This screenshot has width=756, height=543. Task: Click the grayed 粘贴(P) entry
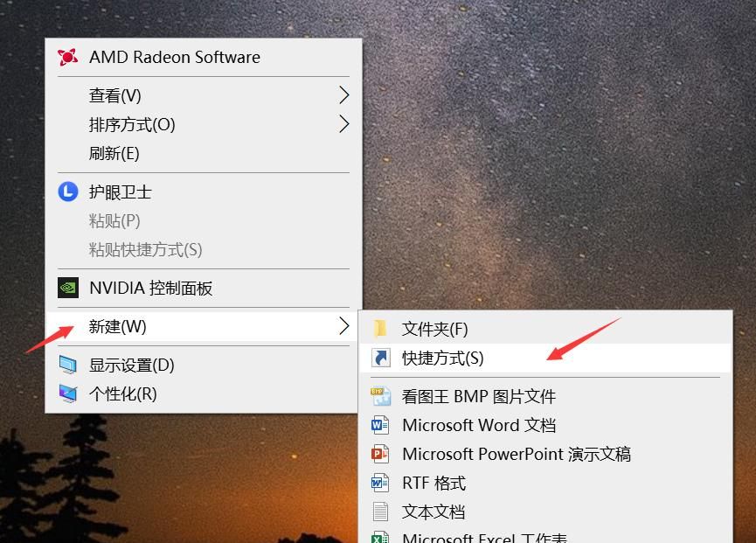tap(203, 221)
